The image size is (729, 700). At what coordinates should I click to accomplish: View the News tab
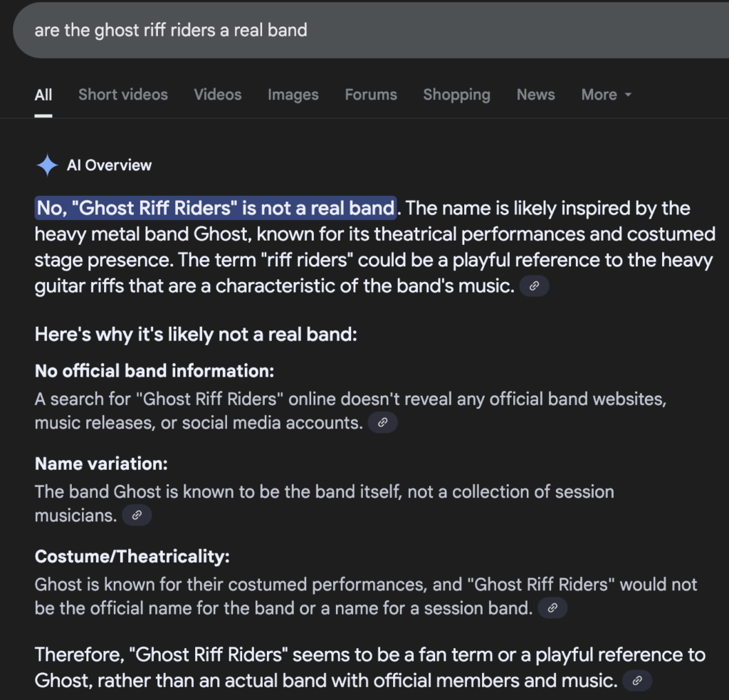tap(535, 95)
